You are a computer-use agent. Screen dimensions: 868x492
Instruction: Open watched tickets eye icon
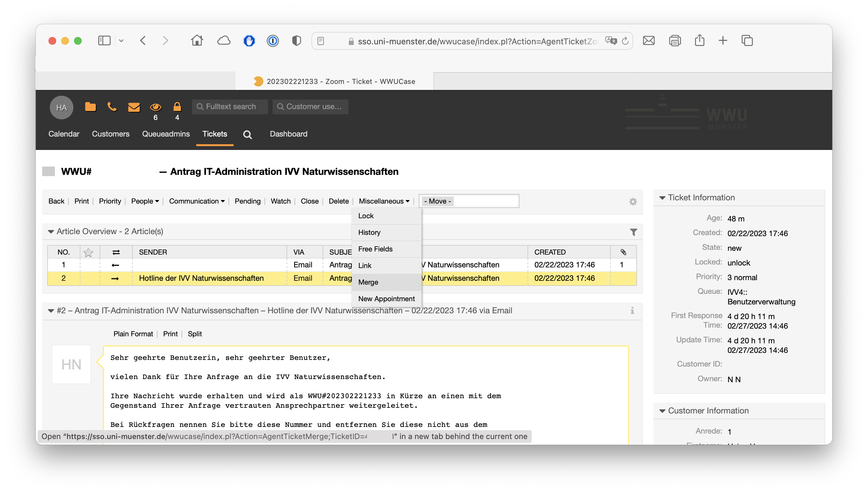[x=155, y=107]
